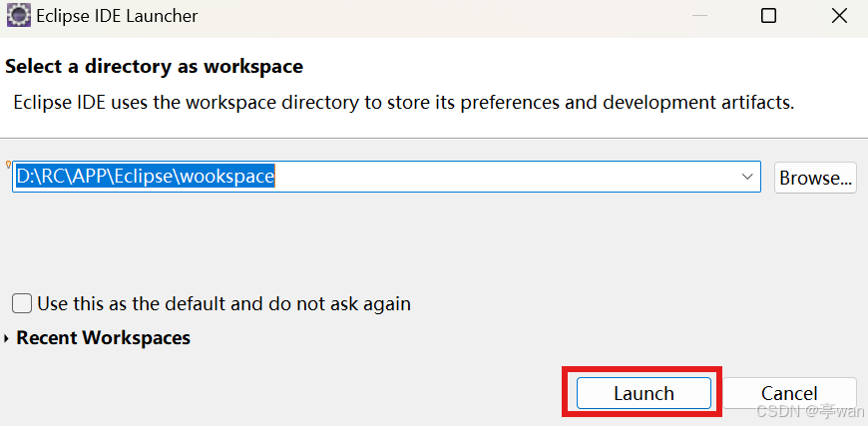Click inside the workspace path field
The image size is (868, 426).
point(386,177)
